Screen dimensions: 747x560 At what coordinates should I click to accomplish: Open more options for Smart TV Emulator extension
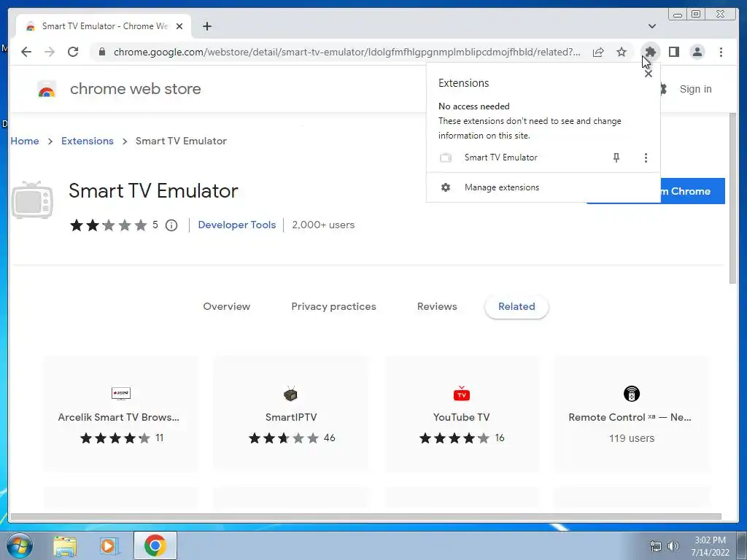click(646, 157)
